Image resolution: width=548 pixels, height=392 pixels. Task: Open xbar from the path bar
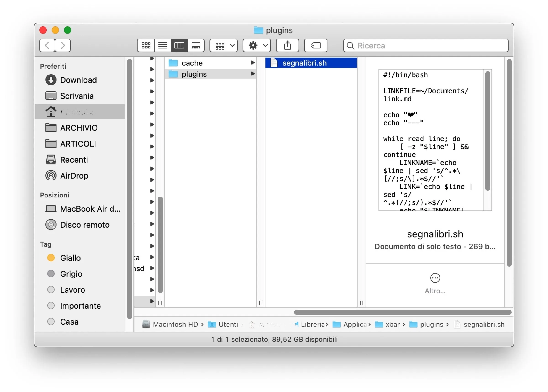392,325
